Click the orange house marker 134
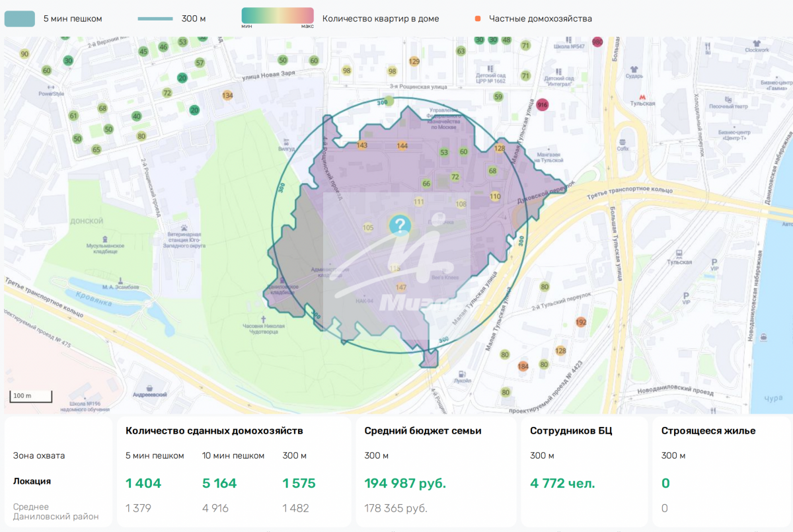The height and width of the screenshot is (532, 793). pos(227,96)
